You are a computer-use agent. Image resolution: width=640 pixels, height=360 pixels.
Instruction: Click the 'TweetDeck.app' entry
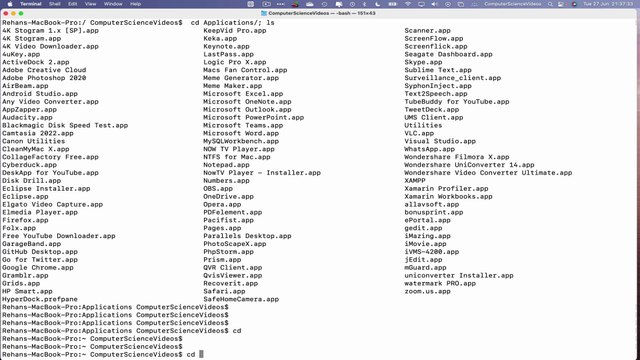click(432, 109)
